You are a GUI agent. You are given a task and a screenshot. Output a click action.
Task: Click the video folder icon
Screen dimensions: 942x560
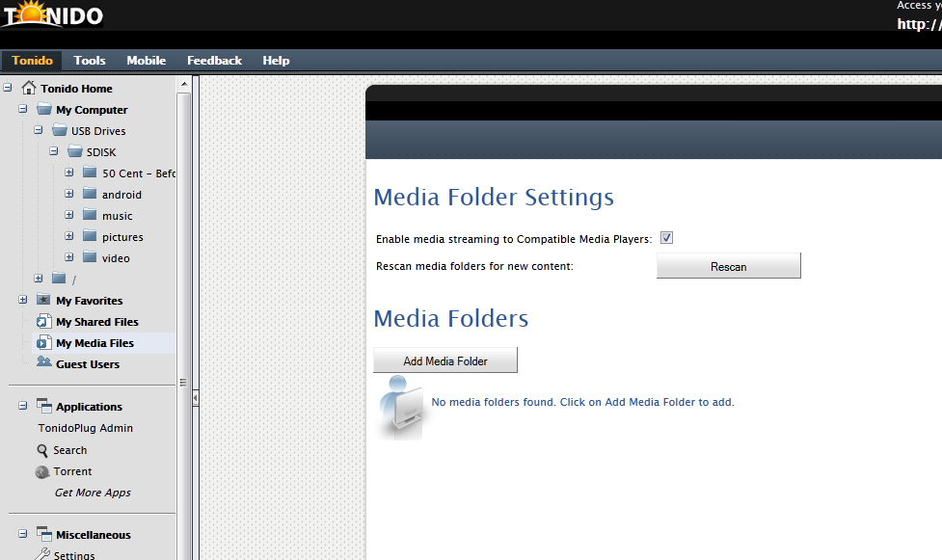90,257
